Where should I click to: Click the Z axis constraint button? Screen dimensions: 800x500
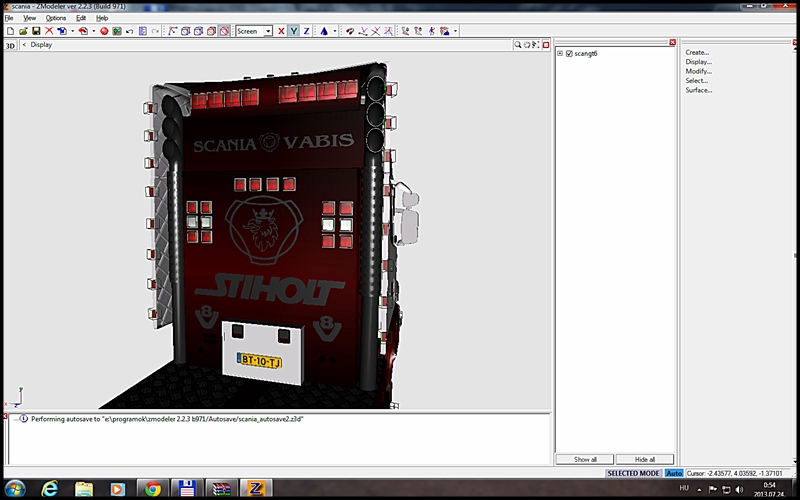point(306,31)
